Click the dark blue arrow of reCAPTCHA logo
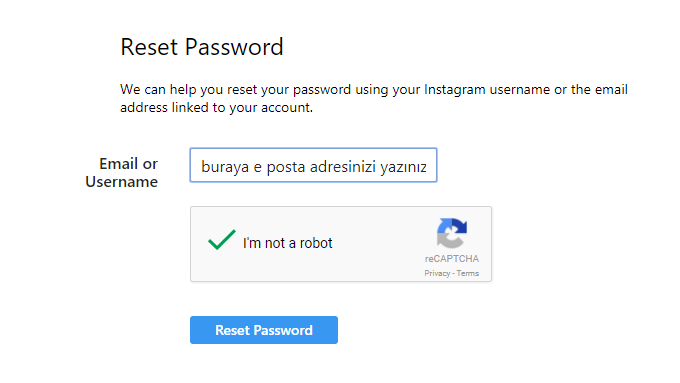680x383 pixels. (460, 226)
